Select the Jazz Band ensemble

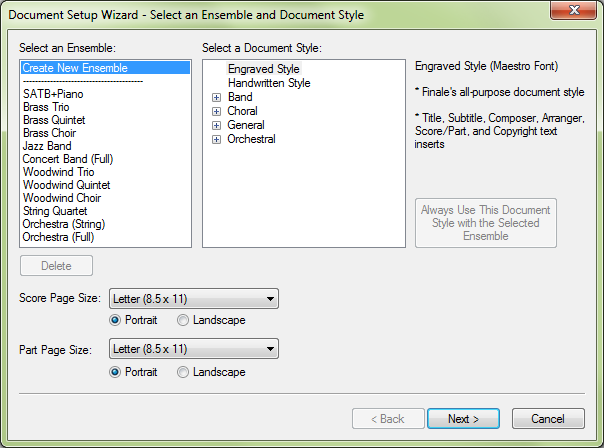coord(48,147)
